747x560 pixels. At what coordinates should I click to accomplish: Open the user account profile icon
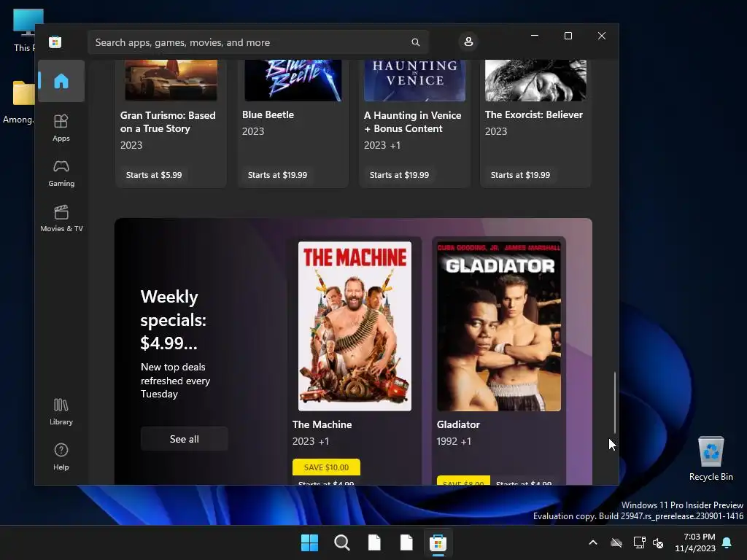(x=468, y=42)
